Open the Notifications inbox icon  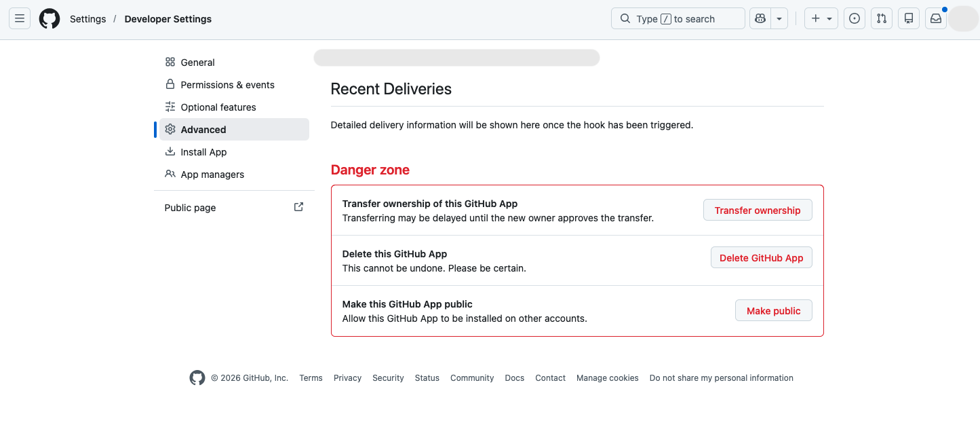coord(936,19)
